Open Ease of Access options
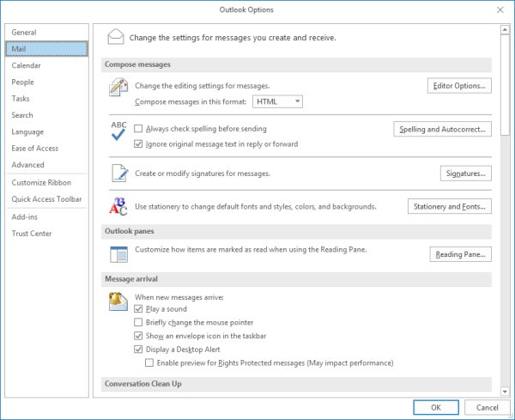 [x=46, y=149]
